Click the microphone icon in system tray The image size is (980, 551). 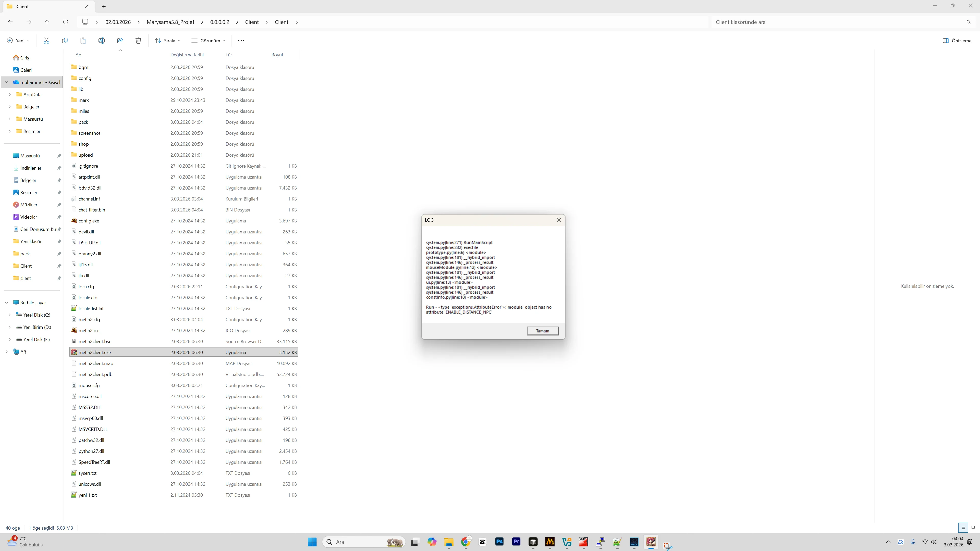tap(913, 542)
